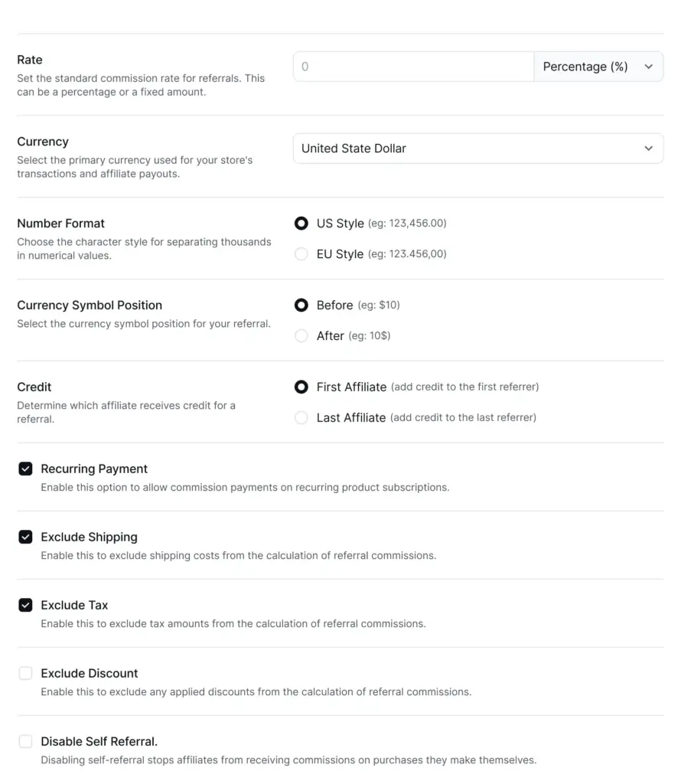Screen dimensions: 681x784
Task: Click the Recurring Payment label text
Action: [94, 469]
